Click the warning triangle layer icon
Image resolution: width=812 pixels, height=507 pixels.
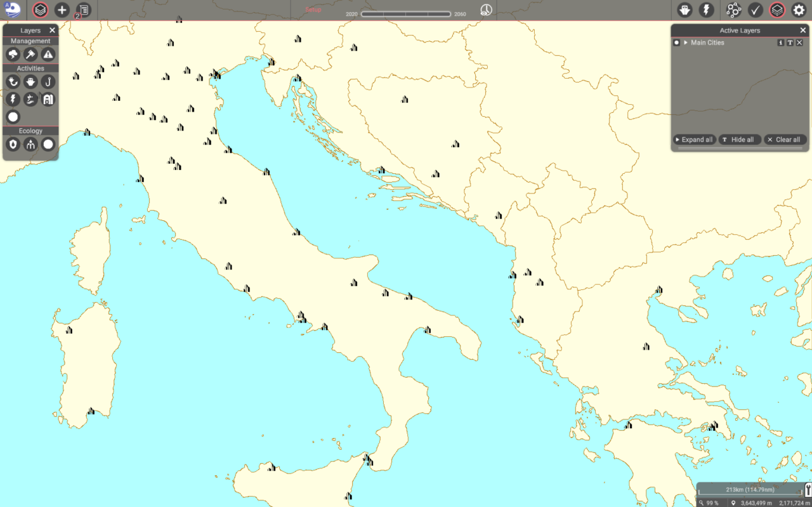[x=48, y=55]
